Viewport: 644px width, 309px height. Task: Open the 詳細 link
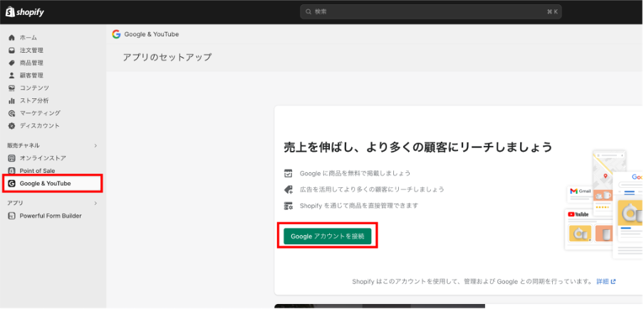[x=603, y=281]
